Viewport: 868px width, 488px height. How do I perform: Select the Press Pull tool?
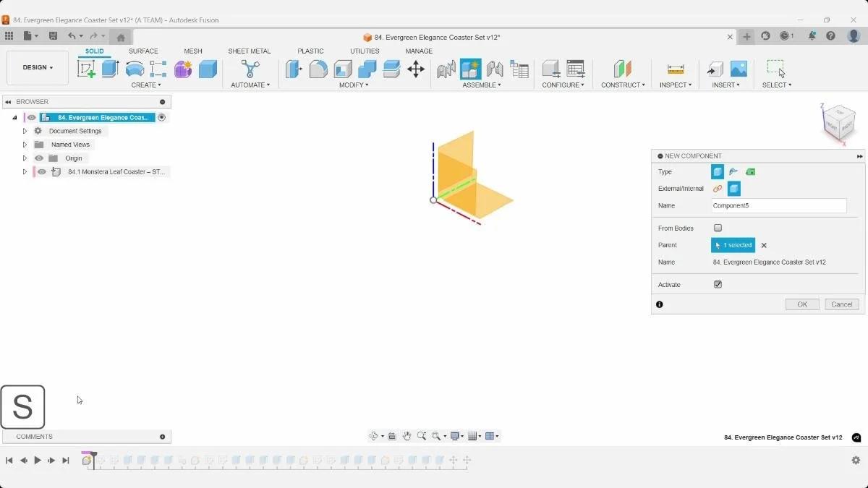tap(294, 69)
